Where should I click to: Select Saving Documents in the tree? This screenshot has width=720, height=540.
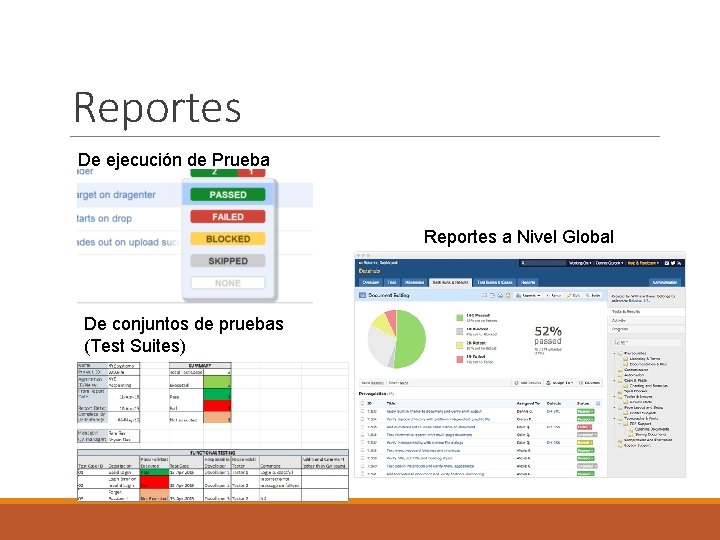pyautogui.click(x=650, y=435)
